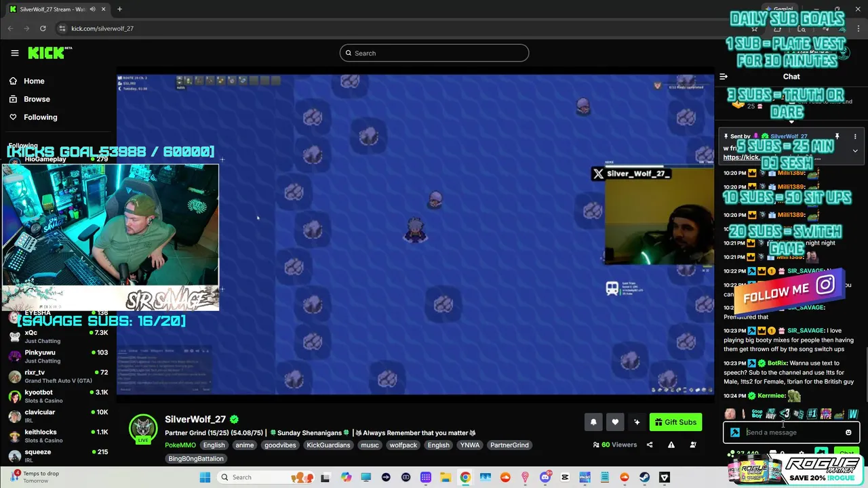This screenshot has width=868, height=488.
Task: Open Pinkyuwu channel in sidebar
Action: (x=58, y=357)
